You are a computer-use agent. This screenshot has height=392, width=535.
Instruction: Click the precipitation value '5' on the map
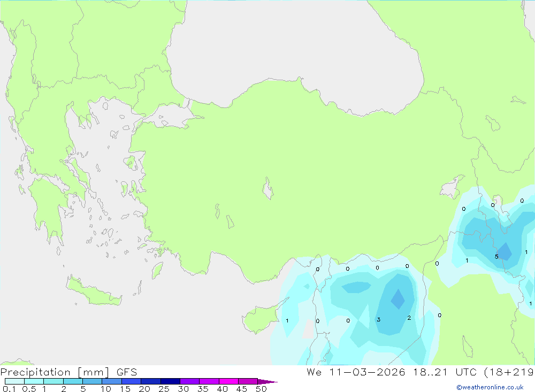click(x=496, y=257)
